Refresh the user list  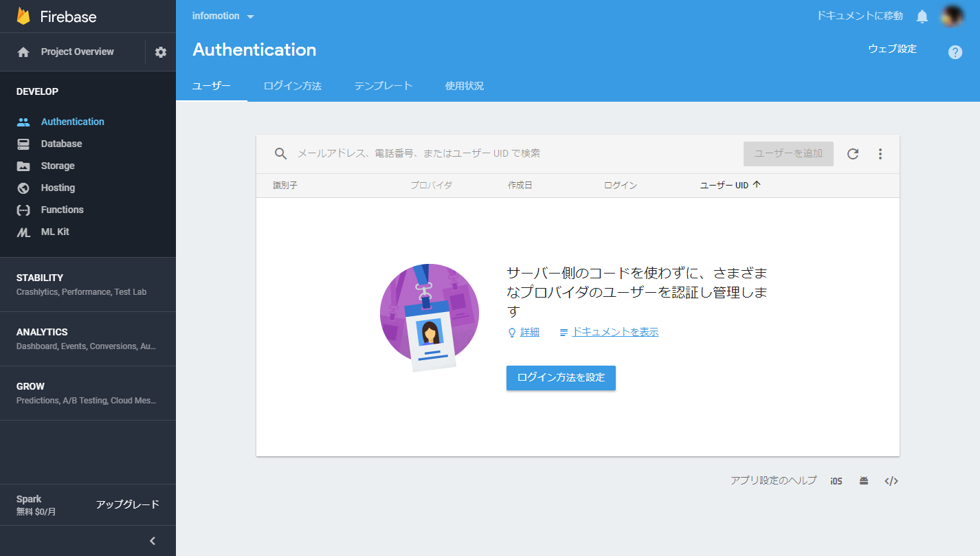pos(853,153)
